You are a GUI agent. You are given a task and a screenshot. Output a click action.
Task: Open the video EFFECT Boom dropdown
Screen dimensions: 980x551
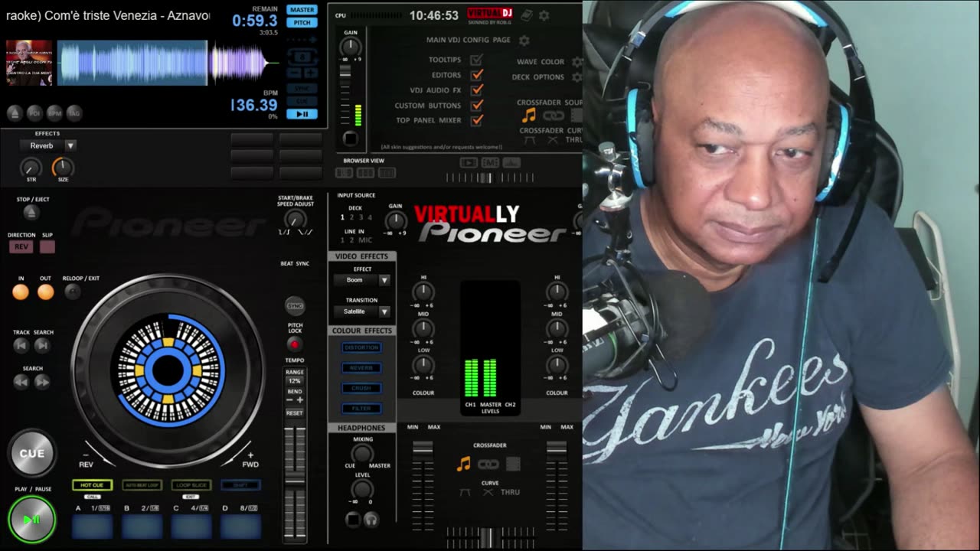(x=362, y=280)
